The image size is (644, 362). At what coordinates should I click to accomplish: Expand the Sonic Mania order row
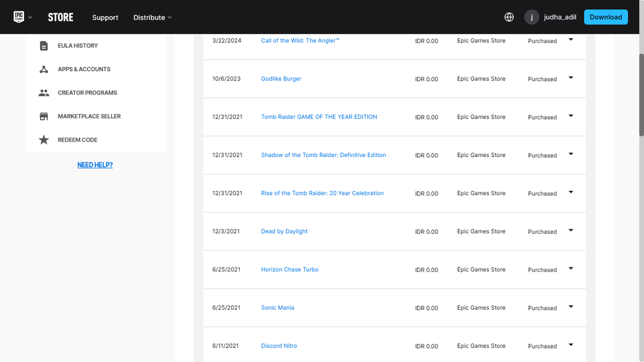click(571, 307)
